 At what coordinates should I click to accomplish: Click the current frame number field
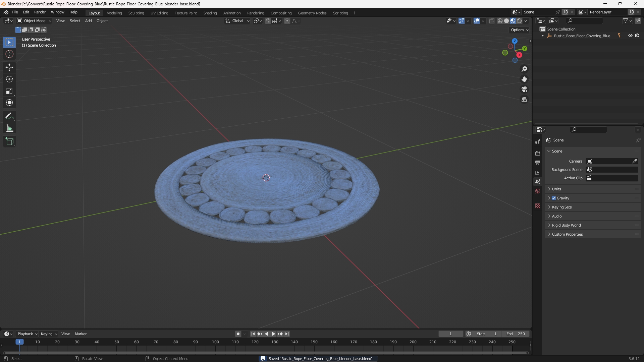click(x=450, y=334)
